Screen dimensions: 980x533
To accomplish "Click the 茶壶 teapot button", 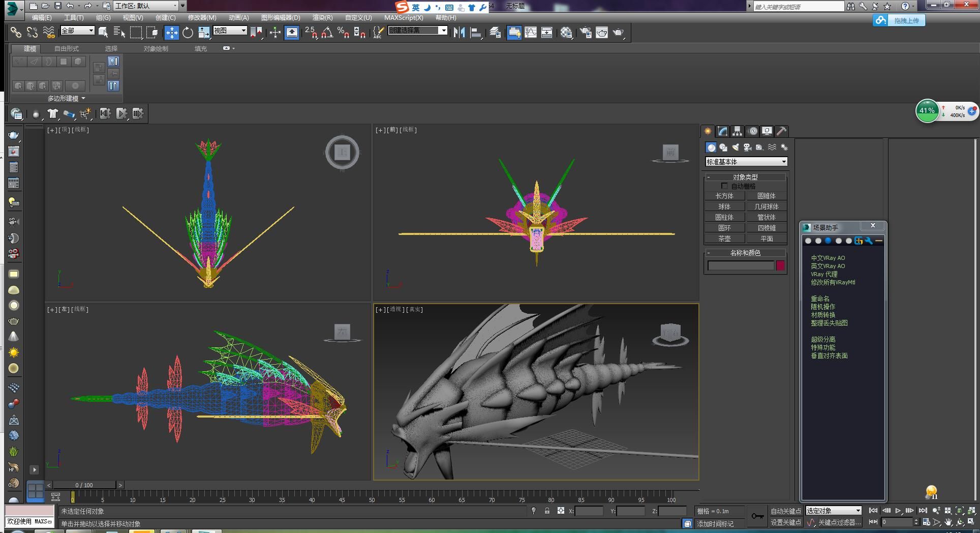I will click(x=724, y=239).
